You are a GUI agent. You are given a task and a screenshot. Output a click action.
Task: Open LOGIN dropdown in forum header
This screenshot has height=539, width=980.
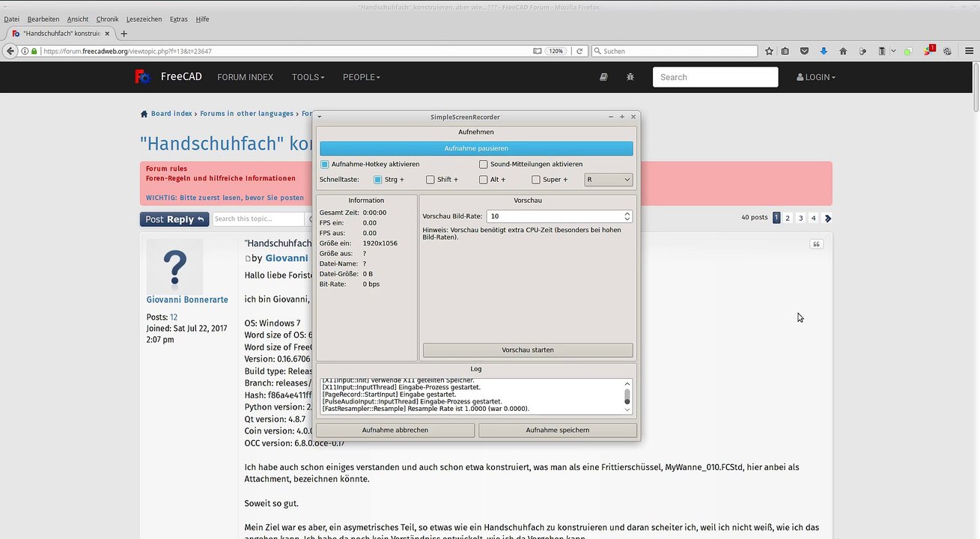816,77
